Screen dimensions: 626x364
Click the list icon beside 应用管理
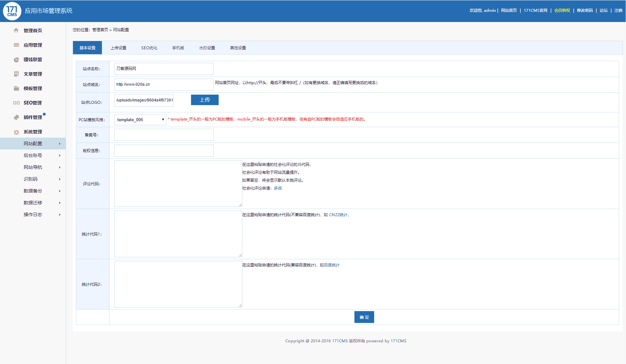16,45
